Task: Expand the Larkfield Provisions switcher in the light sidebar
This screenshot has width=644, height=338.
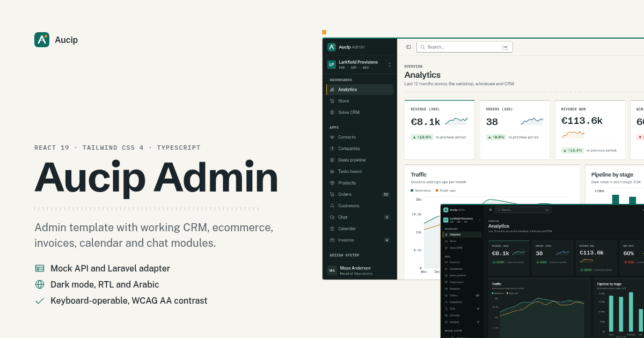Action: [x=390, y=64]
